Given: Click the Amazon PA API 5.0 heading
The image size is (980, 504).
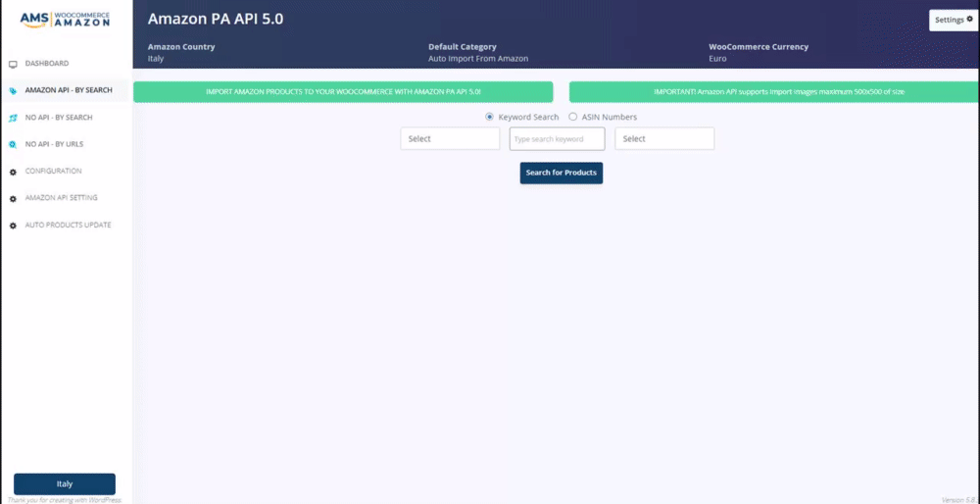Looking at the screenshot, I should pyautogui.click(x=216, y=19).
